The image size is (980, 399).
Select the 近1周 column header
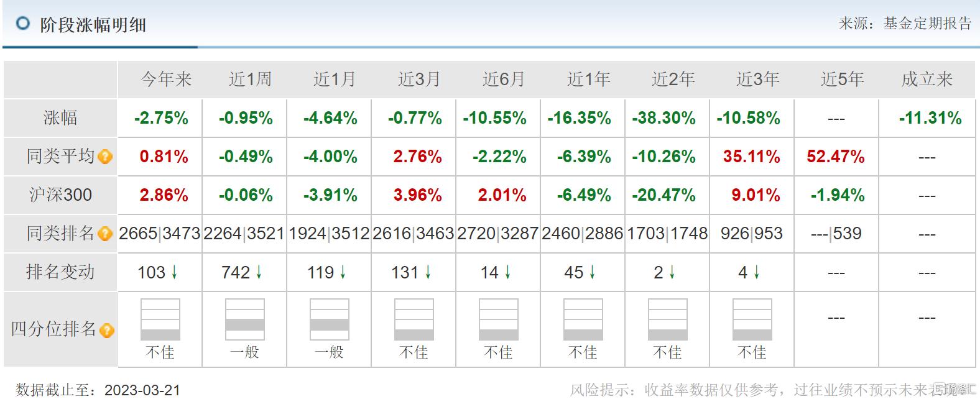pyautogui.click(x=250, y=79)
